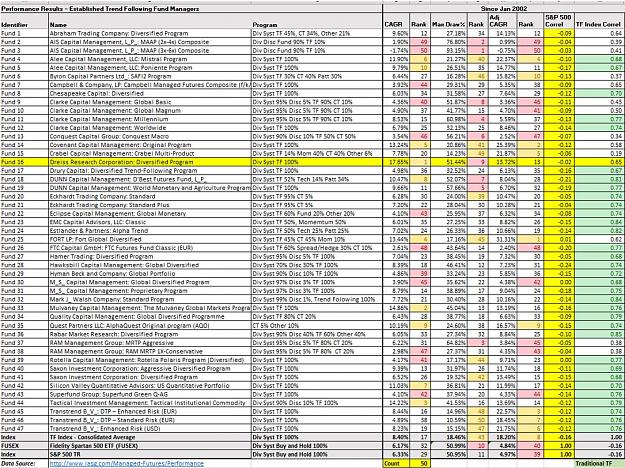The height and width of the screenshot is (468, 625).
Task: Select cell 'Mark J_ Walsh Company: Standard Program'
Action: 150,299
